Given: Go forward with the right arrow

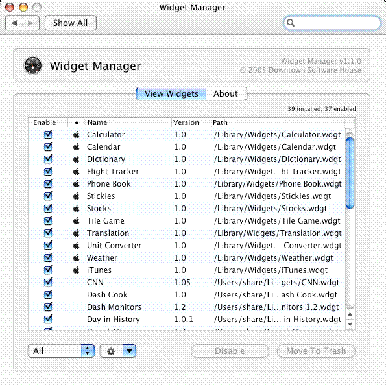Looking at the screenshot, I should (30, 23).
